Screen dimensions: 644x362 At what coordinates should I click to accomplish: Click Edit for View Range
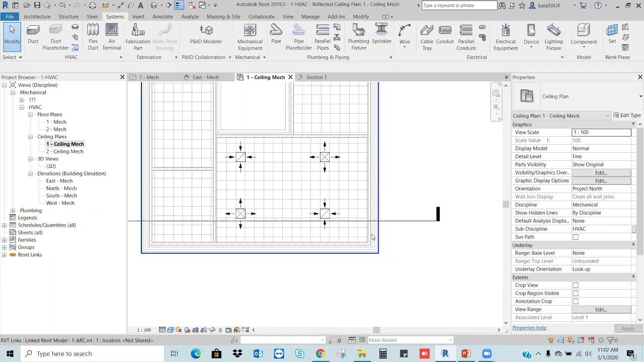tap(601, 310)
